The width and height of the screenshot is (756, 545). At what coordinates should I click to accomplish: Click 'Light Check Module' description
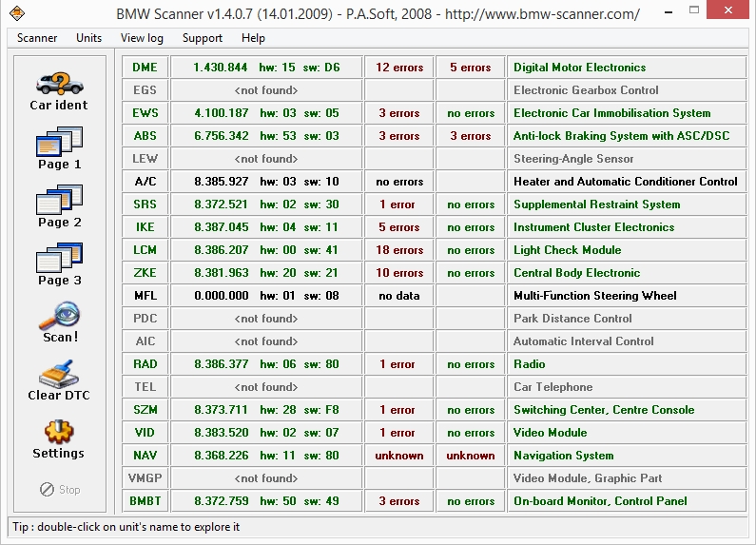point(567,250)
